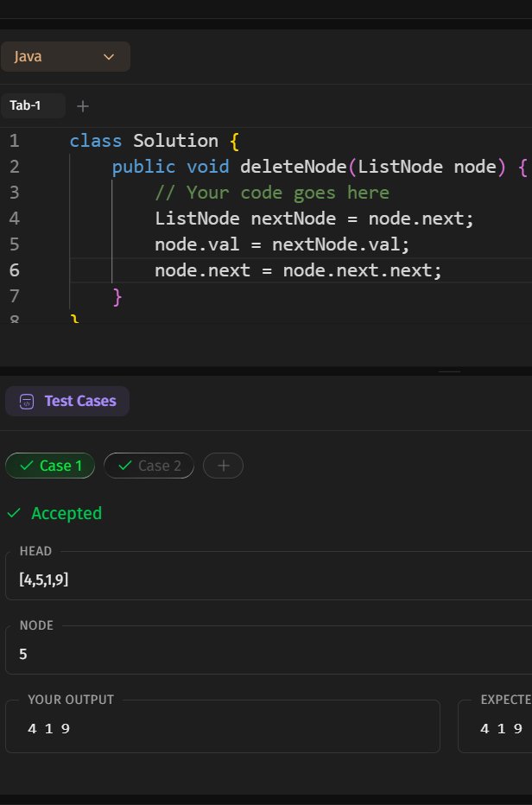Click the 'node.val = nextNode.val;' line

coord(282,244)
